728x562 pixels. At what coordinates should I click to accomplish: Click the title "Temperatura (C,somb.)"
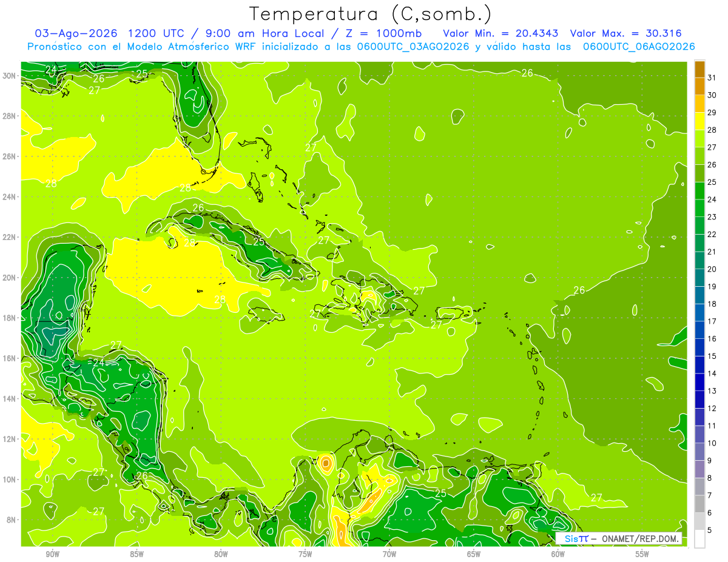370,14
